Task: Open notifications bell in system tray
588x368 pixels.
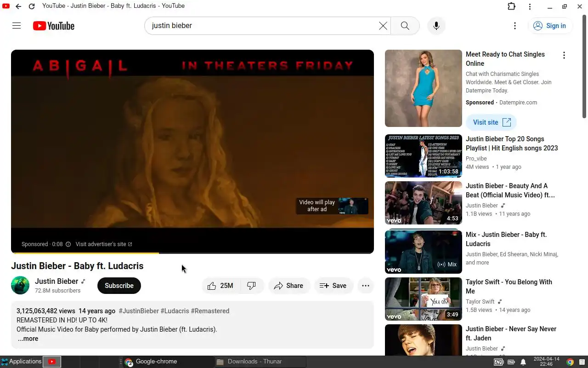Action: 523,362
